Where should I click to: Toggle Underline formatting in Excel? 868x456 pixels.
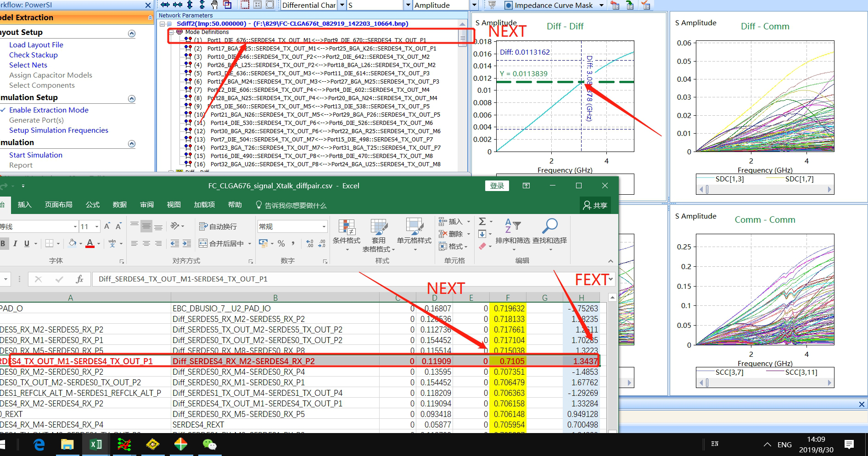pyautogui.click(x=27, y=243)
